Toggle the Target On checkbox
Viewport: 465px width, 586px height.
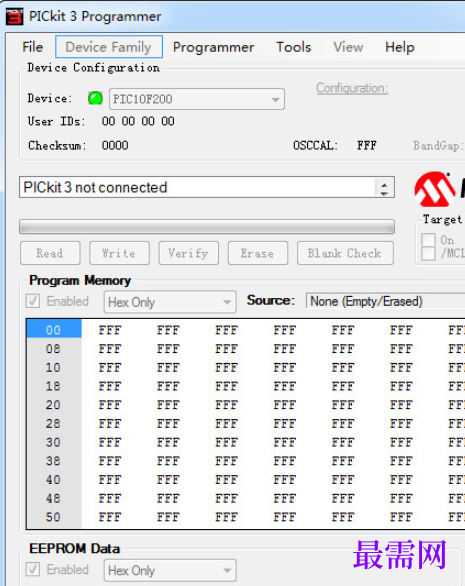pyautogui.click(x=428, y=240)
